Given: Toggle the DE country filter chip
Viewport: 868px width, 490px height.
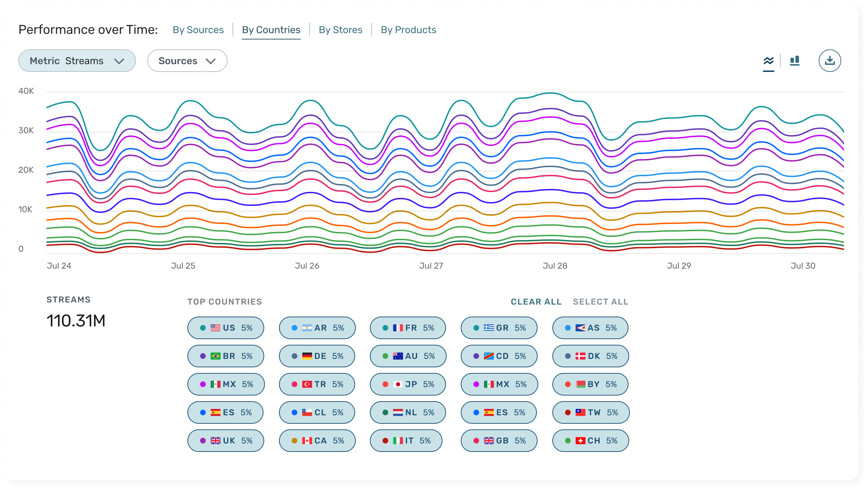Looking at the screenshot, I should coord(317,356).
